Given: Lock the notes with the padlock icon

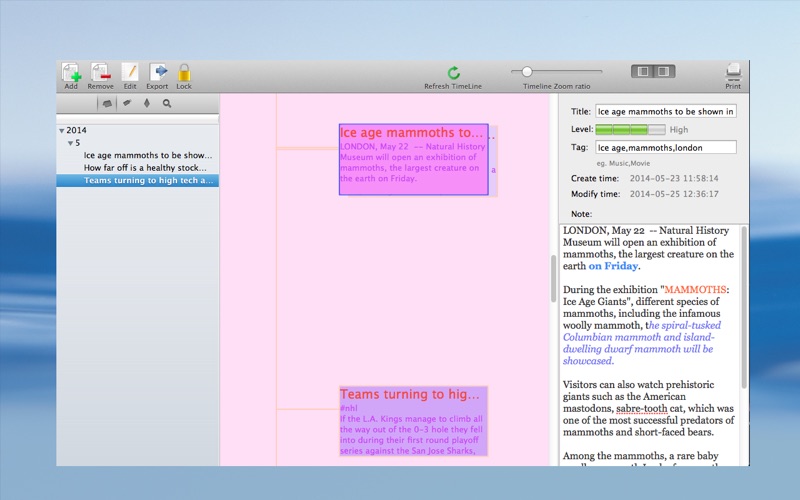Looking at the screenshot, I should [x=184, y=73].
